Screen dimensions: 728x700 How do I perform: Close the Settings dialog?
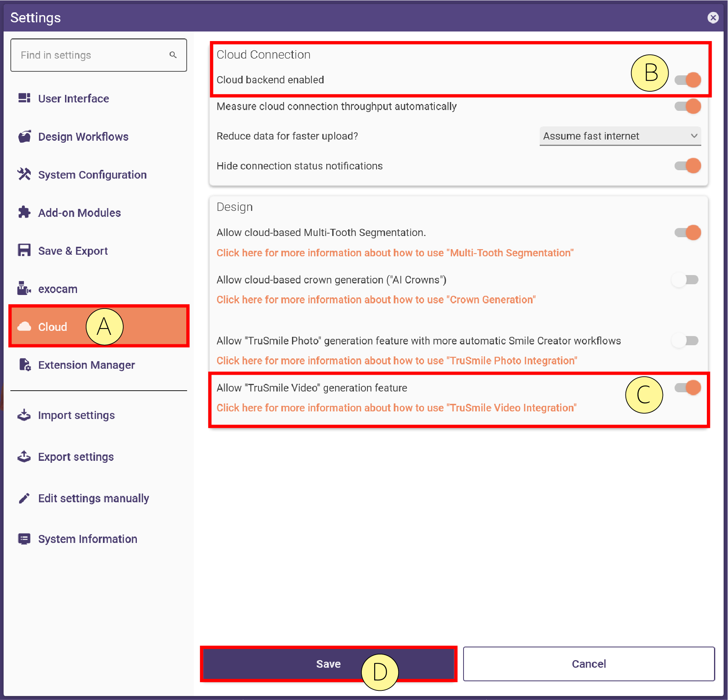713,18
